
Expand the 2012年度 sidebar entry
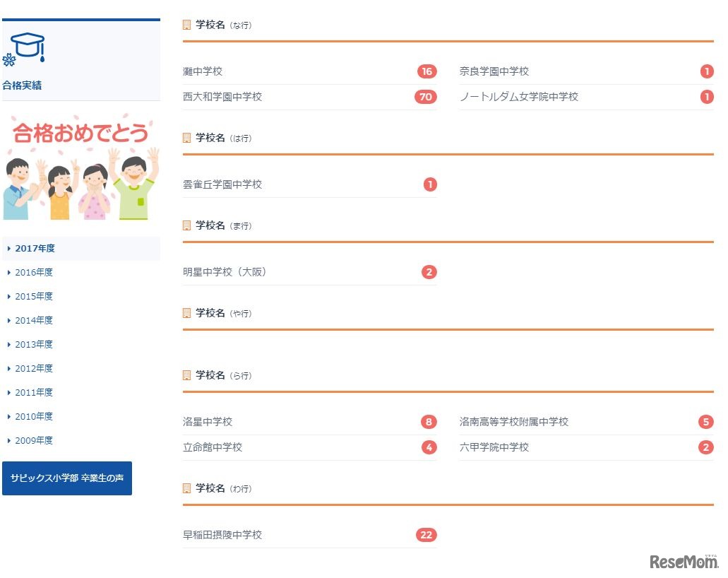click(31, 368)
